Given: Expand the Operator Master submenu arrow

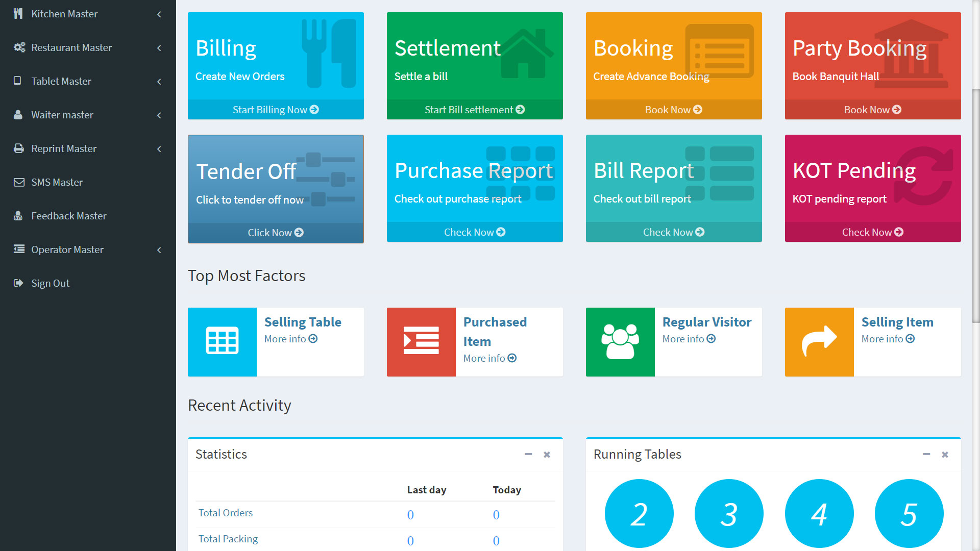Looking at the screenshot, I should click(159, 250).
